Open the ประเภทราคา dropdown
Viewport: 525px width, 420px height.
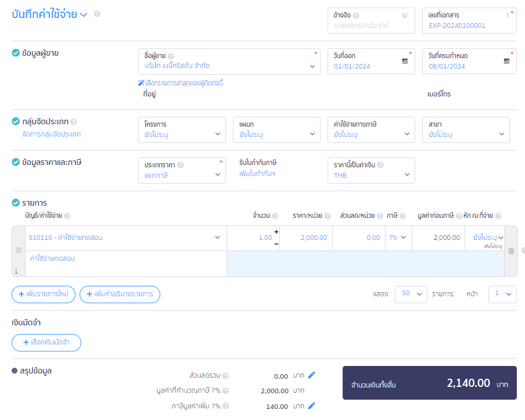pyautogui.click(x=182, y=170)
